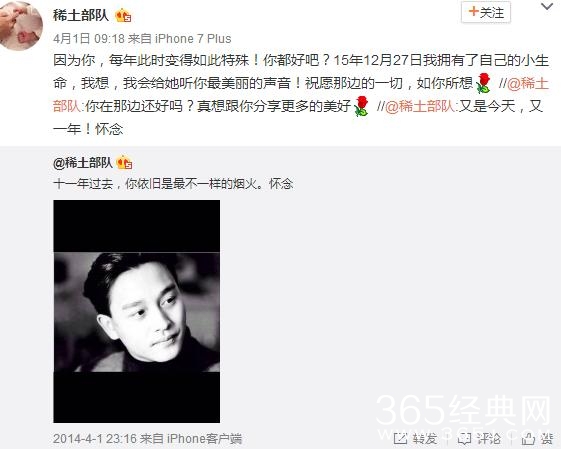Open the 2014-4-1 23:16 timestamp link
561x449 pixels.
pos(95,439)
